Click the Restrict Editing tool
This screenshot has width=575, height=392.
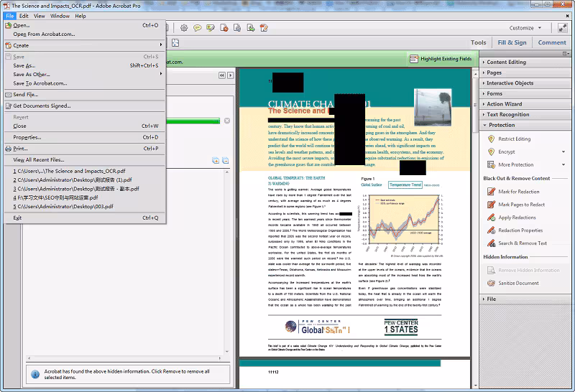coord(514,139)
